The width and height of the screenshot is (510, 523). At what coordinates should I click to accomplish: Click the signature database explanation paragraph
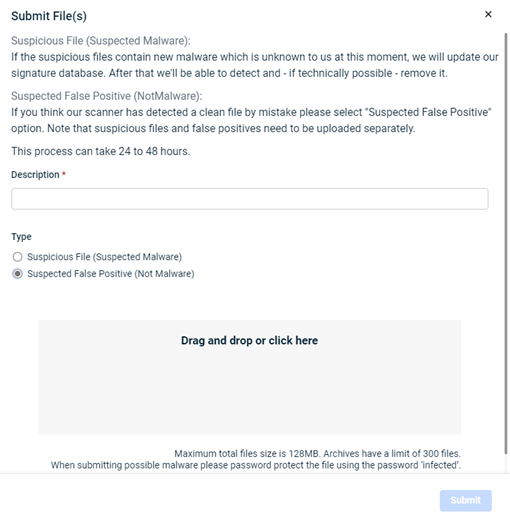(255, 65)
